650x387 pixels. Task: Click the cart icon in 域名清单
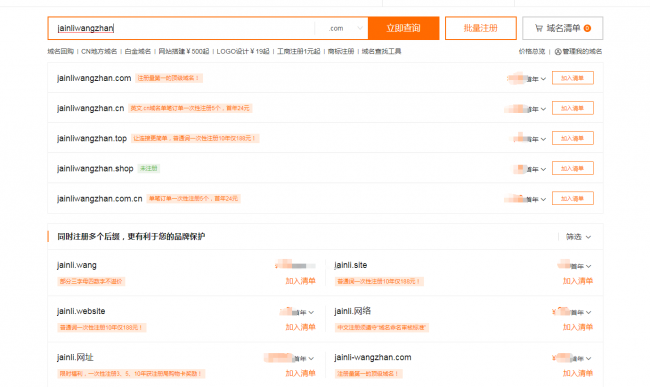[538, 28]
